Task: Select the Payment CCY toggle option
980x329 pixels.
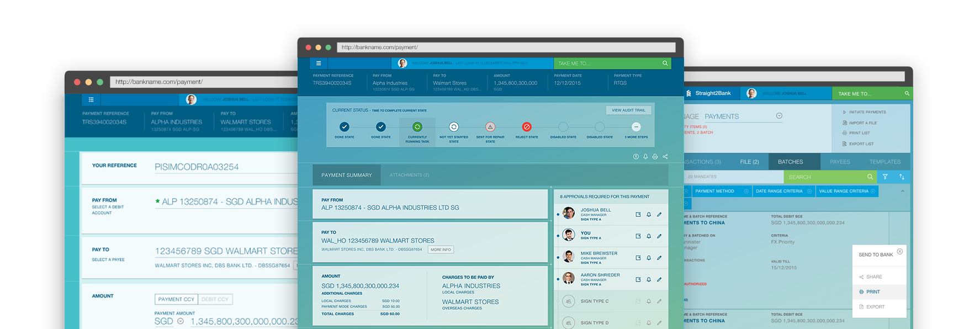Action: click(176, 299)
